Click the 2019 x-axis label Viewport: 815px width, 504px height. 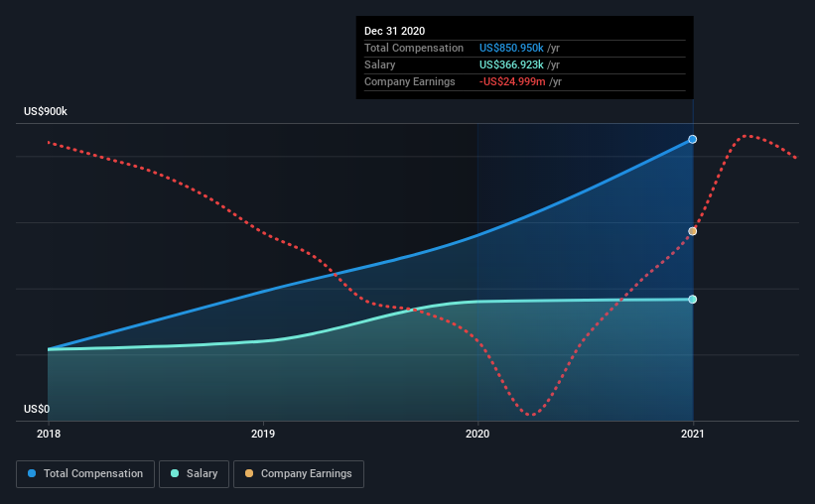263,434
